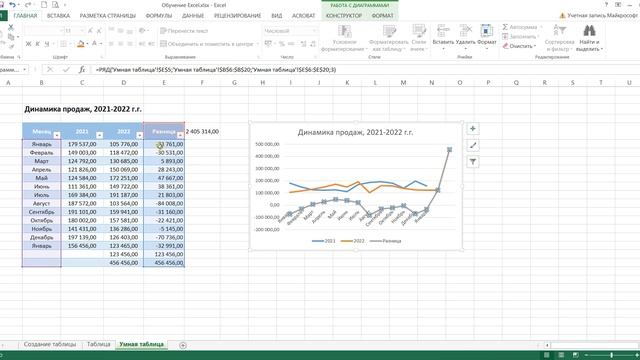Viewport: 640px width, 360px height.
Task: Increase font size icon
Action: coord(90,31)
